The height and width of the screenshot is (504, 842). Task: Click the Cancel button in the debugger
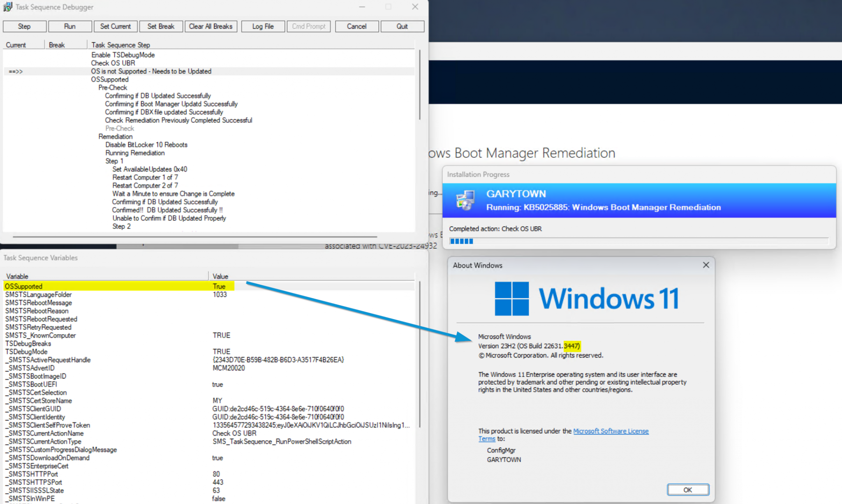point(356,26)
